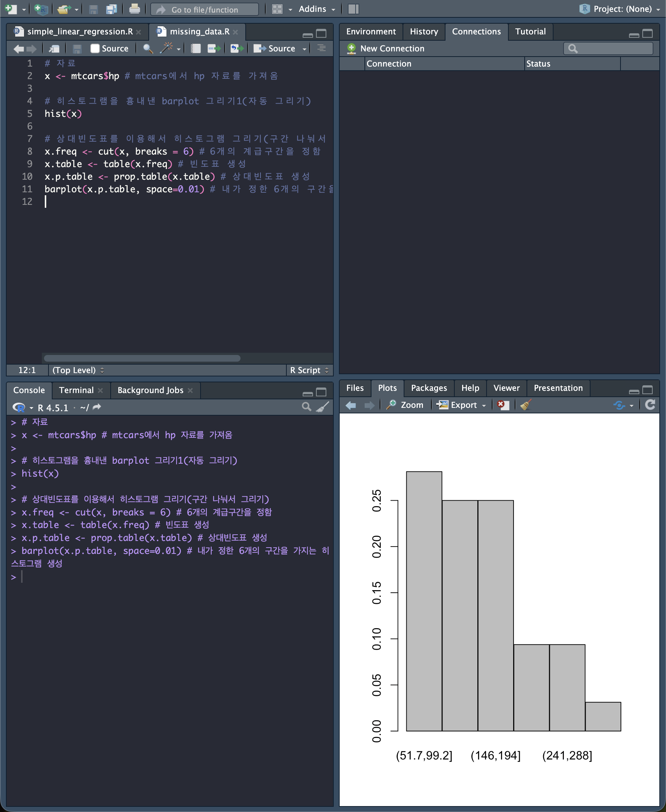Click the Compile Report notebook icon

[196, 48]
